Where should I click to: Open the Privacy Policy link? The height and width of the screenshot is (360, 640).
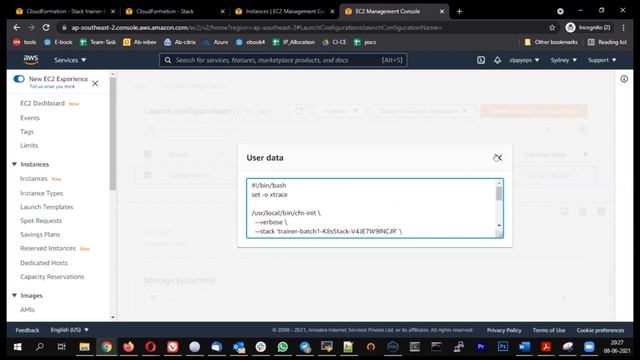(504, 330)
